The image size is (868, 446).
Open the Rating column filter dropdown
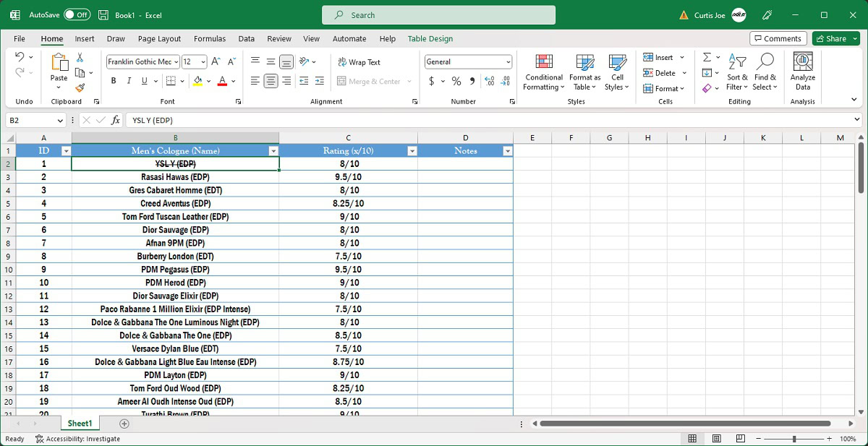tap(412, 151)
